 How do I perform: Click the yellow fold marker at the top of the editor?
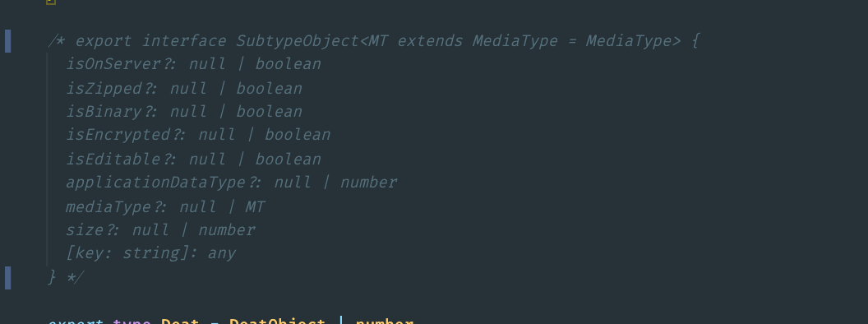pyautogui.click(x=51, y=2)
